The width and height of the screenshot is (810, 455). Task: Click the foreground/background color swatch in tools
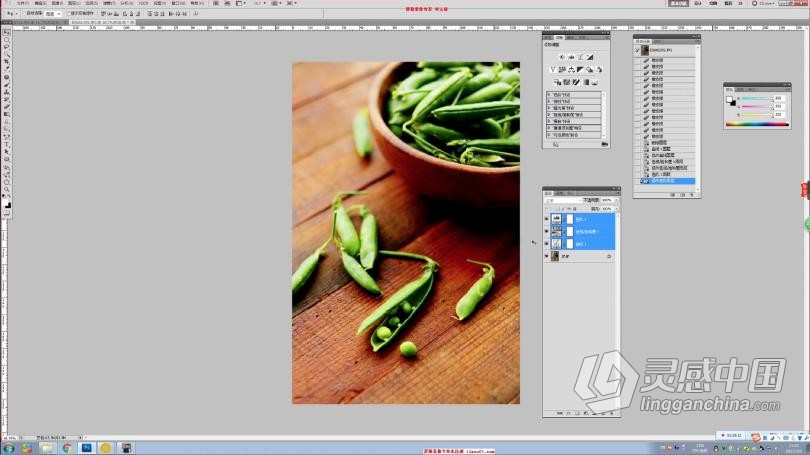(7, 202)
